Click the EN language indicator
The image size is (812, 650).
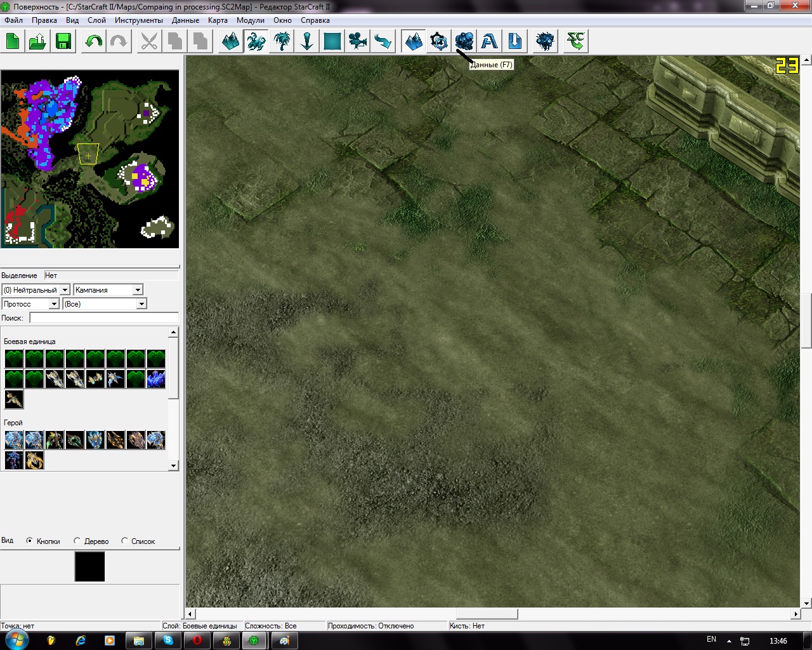pos(711,640)
